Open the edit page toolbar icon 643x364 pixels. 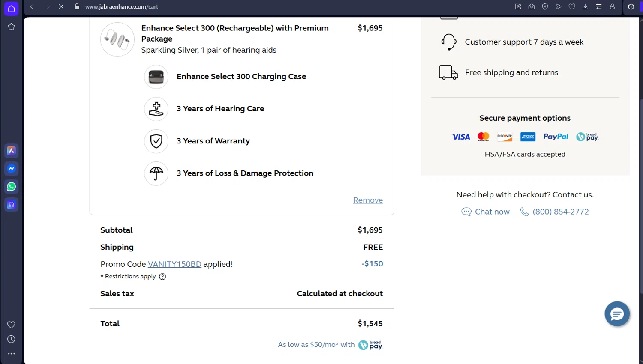[518, 7]
